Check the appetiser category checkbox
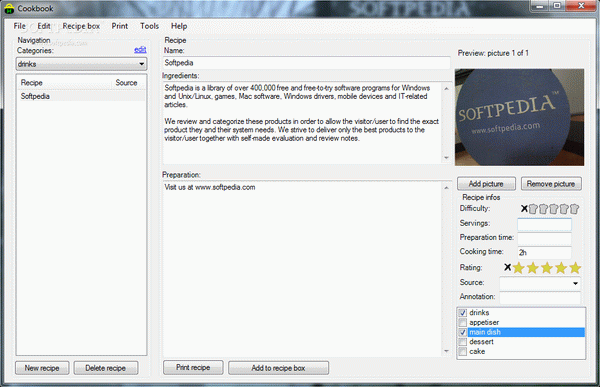 (x=463, y=322)
